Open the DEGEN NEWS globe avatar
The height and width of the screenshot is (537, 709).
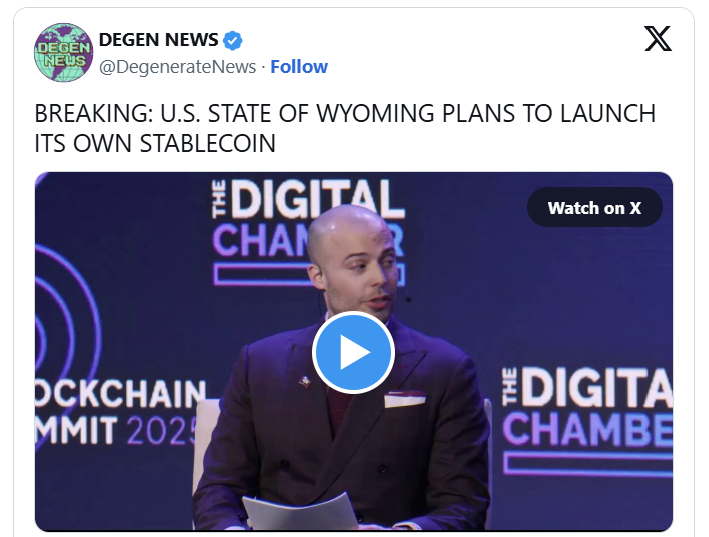pyautogui.click(x=63, y=52)
